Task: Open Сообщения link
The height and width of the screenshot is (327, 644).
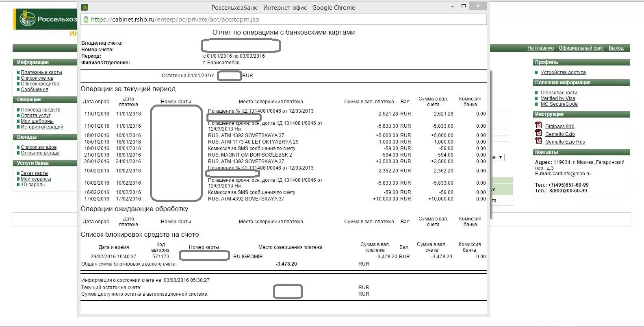Action: pos(35,89)
